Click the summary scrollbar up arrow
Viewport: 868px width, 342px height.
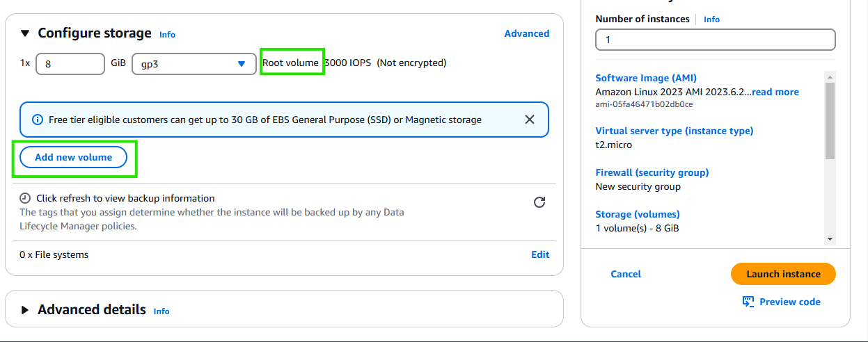tap(830, 76)
